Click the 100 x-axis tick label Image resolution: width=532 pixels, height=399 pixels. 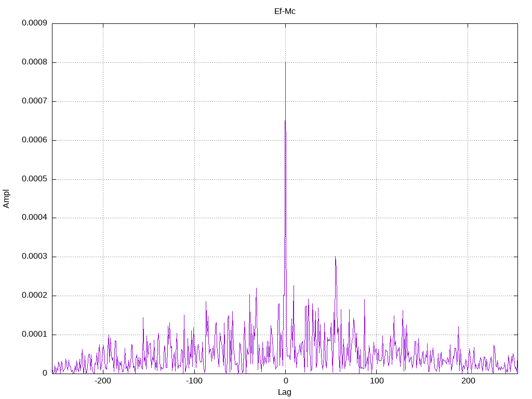click(377, 381)
